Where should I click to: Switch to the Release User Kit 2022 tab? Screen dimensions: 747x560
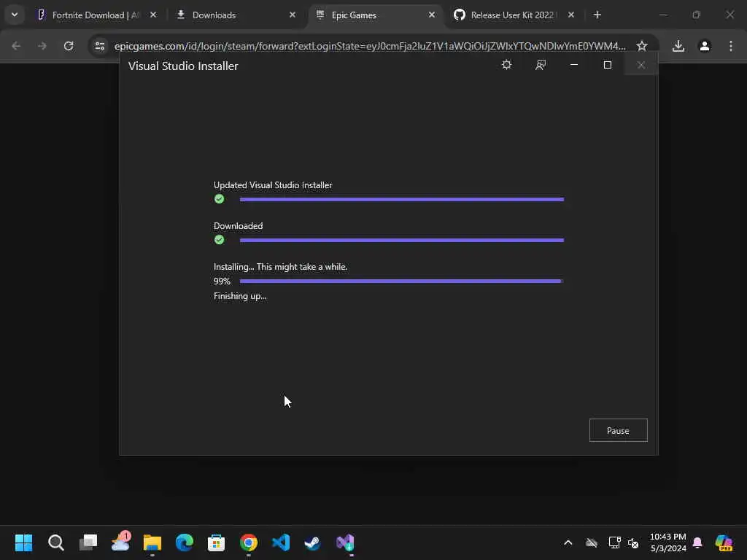(512, 15)
